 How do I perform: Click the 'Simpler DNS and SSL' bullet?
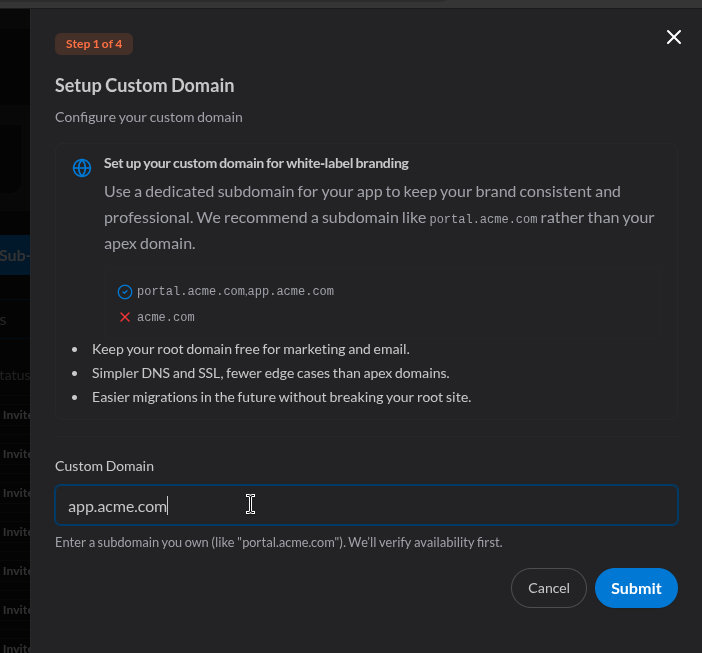click(270, 373)
